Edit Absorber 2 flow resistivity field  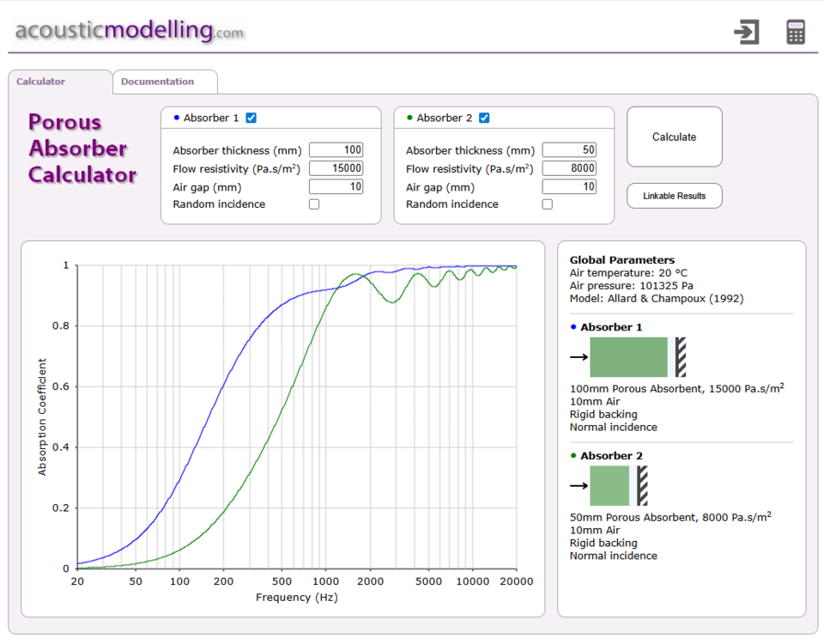click(570, 168)
